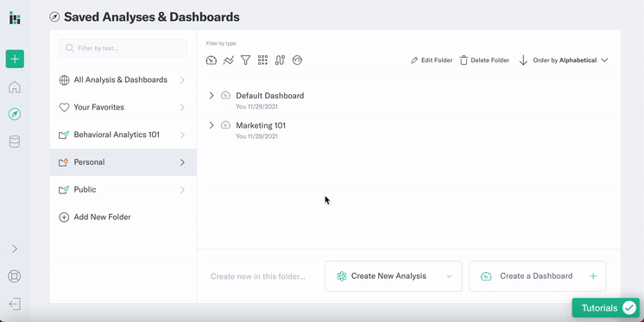The image size is (644, 322).
Task: Open the compass Explore sidebar icon
Action: coord(15,114)
